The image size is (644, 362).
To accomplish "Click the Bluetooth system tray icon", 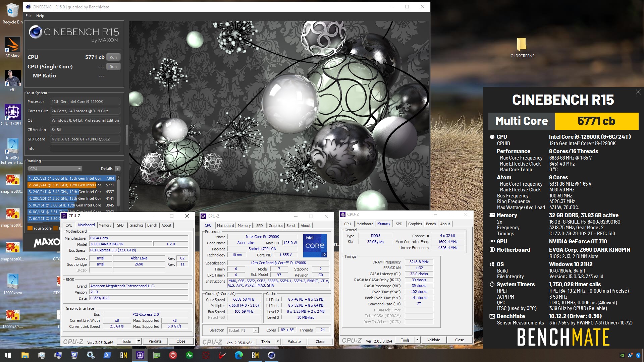I will click(638, 355).
